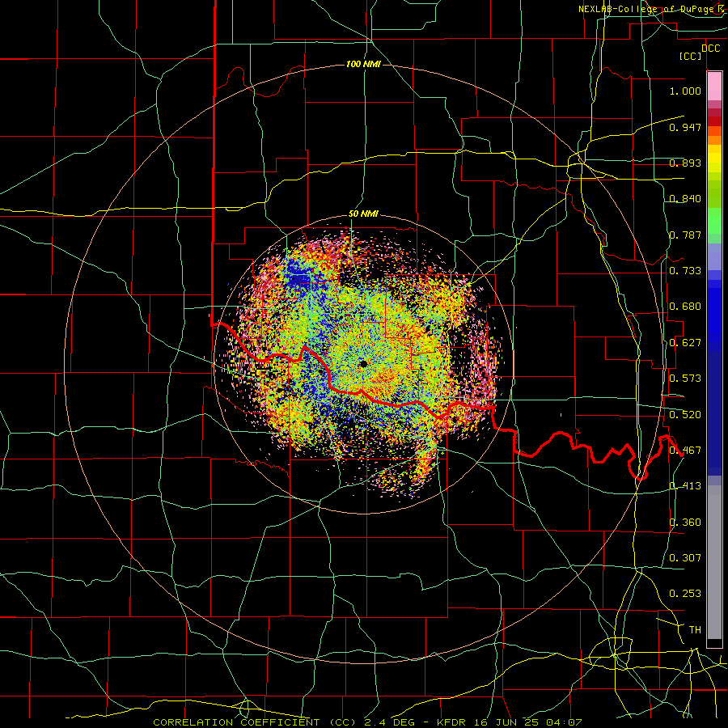Click the 0.840 legend value

[685, 199]
